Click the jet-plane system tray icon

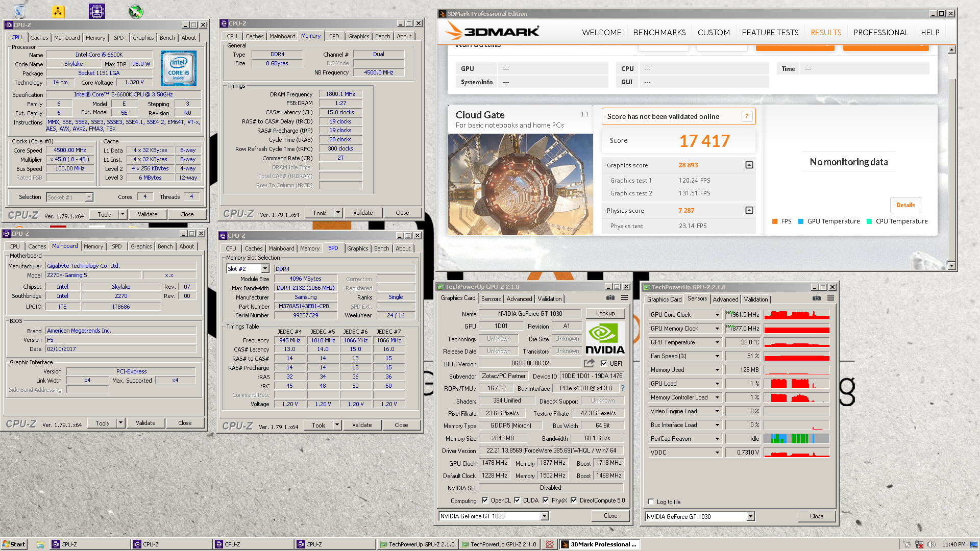906,544
